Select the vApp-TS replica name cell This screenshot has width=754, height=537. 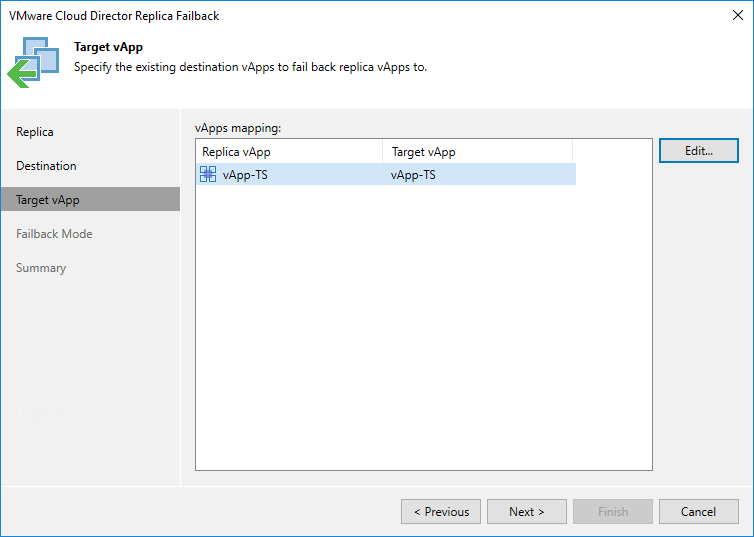(x=245, y=175)
